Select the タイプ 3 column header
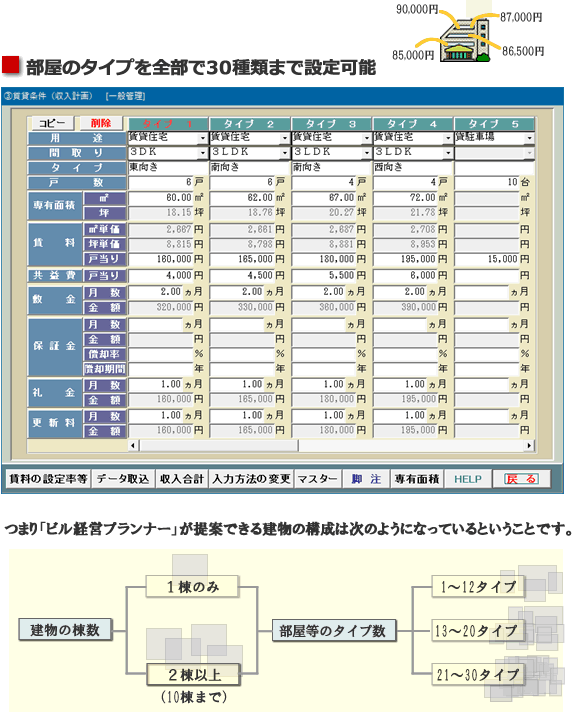Viewport: 572px width, 712px height. click(x=331, y=124)
